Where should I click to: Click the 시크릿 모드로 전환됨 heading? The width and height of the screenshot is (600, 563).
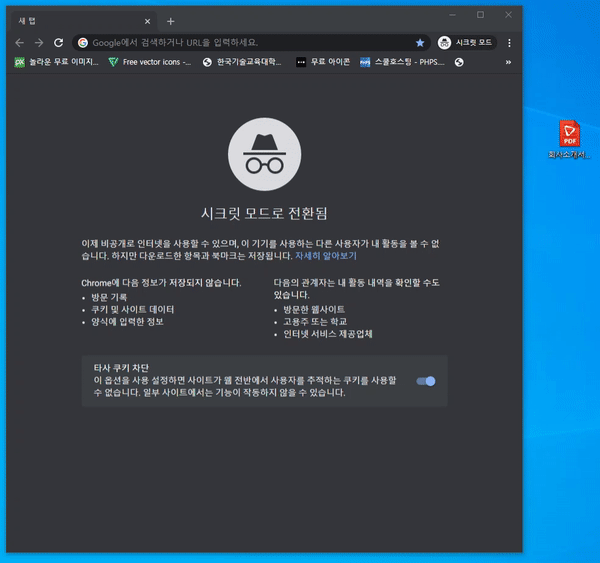(x=264, y=214)
